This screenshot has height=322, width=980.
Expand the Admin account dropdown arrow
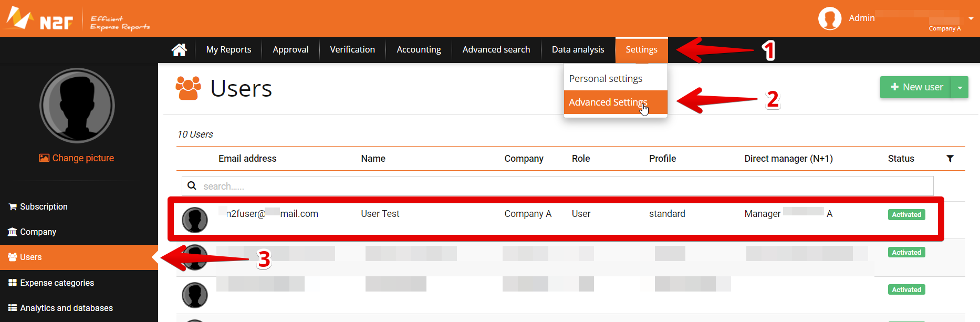[x=971, y=18]
